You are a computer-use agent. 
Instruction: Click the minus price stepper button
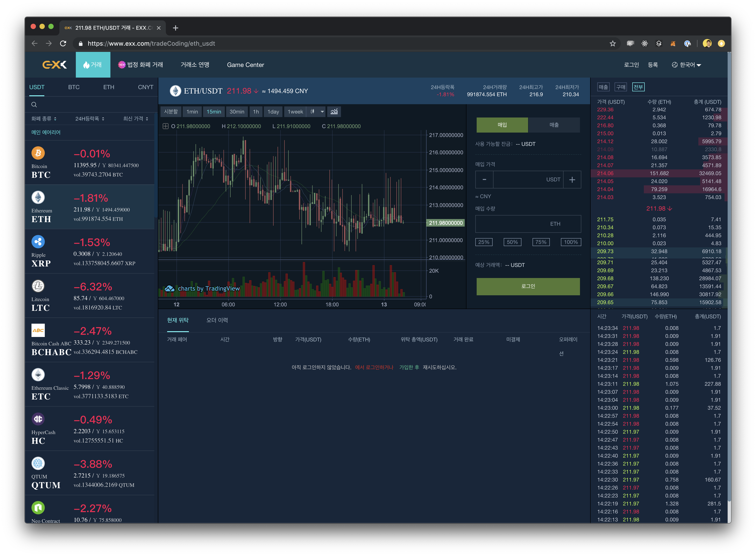click(484, 180)
